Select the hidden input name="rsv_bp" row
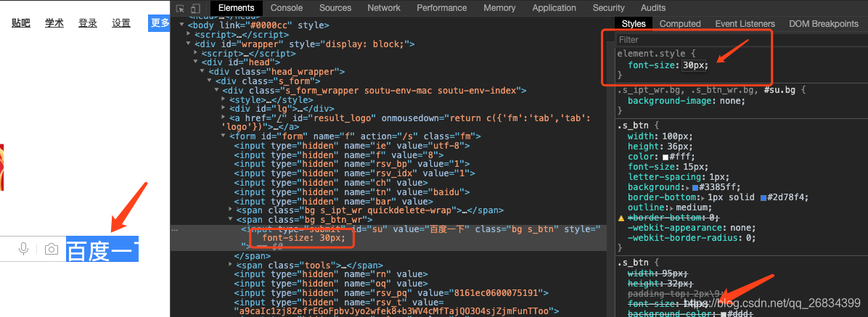The image size is (868, 317). point(351,165)
